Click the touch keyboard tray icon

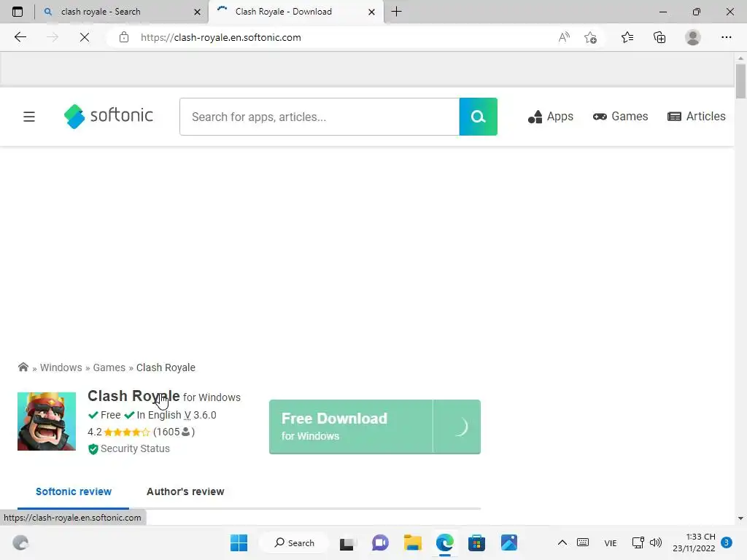[583, 542]
